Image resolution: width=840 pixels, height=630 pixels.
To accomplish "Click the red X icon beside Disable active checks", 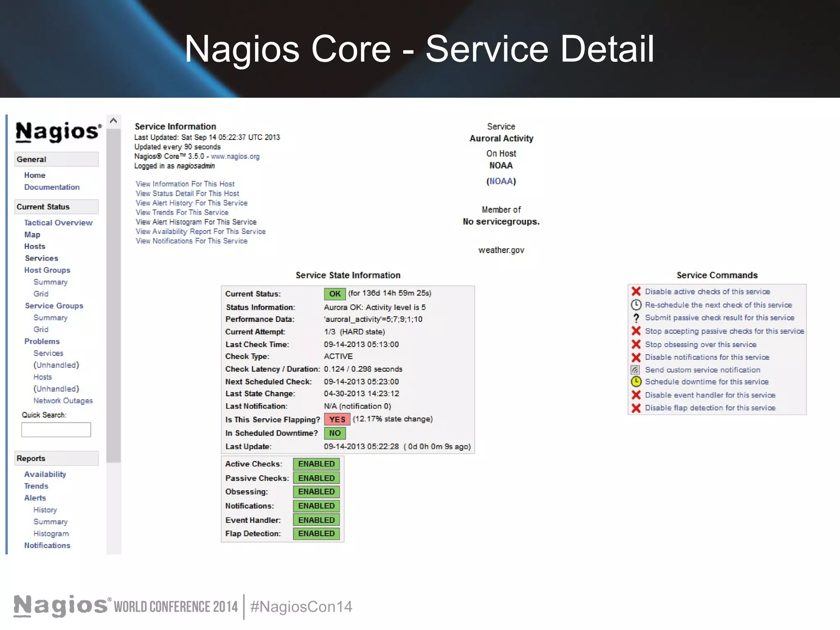I will (x=636, y=291).
